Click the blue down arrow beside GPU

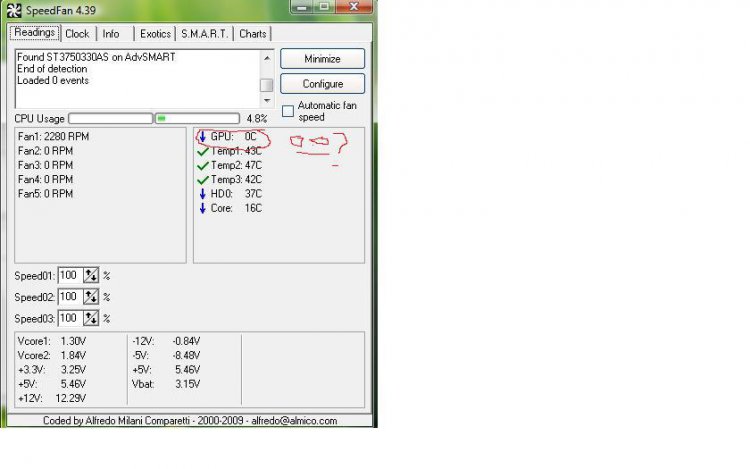202,137
